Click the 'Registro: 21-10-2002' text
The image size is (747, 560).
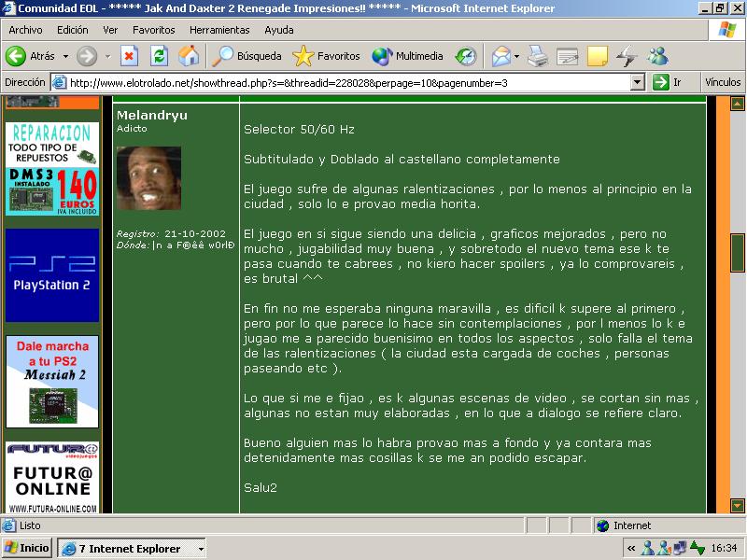point(171,234)
